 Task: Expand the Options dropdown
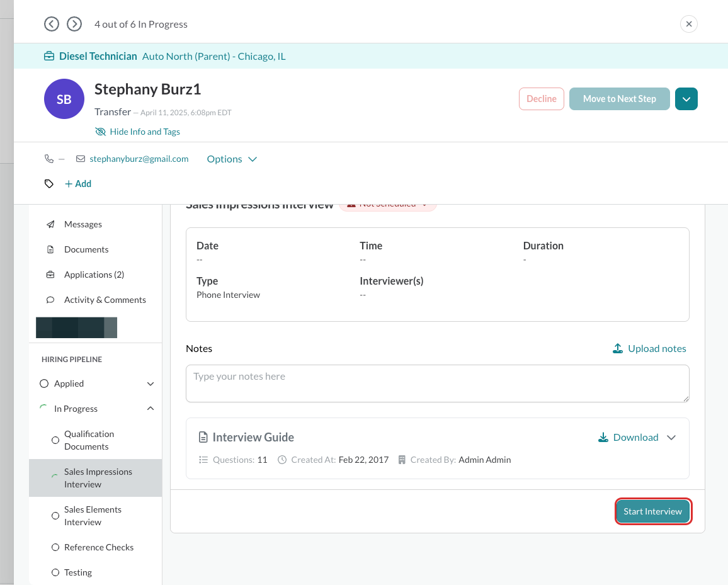pos(232,159)
